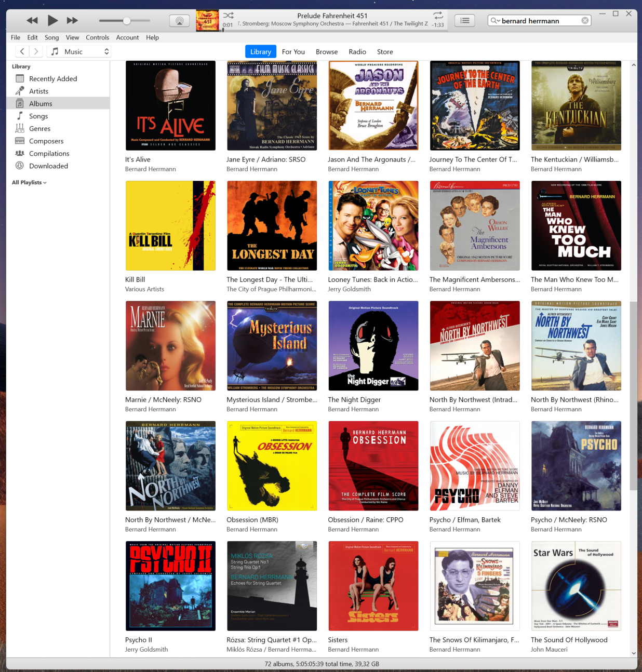This screenshot has height=672, width=642.
Task: Open the Mysterious Island album cover
Action: (x=272, y=345)
